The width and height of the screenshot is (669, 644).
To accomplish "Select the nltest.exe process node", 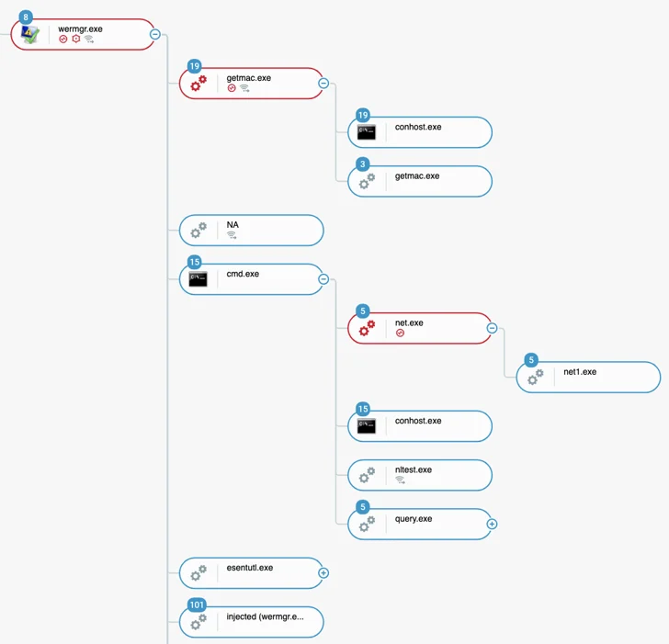I will 420,475.
